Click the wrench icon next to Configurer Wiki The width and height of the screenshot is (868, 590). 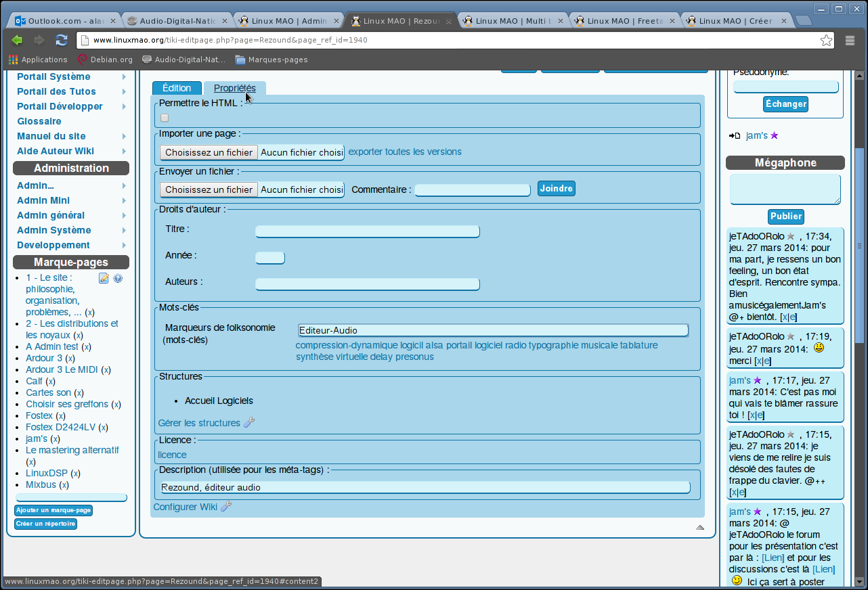point(226,507)
